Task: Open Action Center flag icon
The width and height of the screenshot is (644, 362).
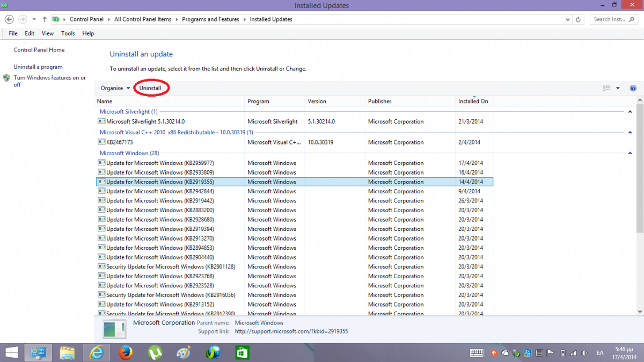Action: [x=551, y=353]
